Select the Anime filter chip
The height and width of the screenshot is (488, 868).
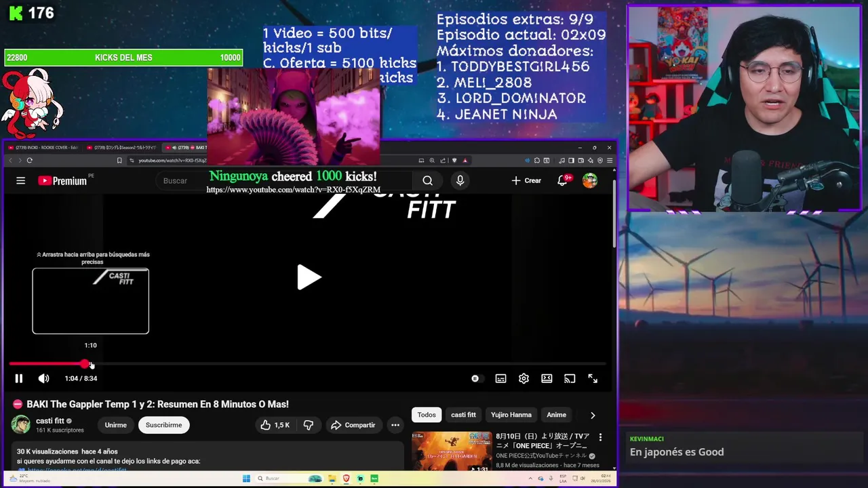(x=556, y=415)
